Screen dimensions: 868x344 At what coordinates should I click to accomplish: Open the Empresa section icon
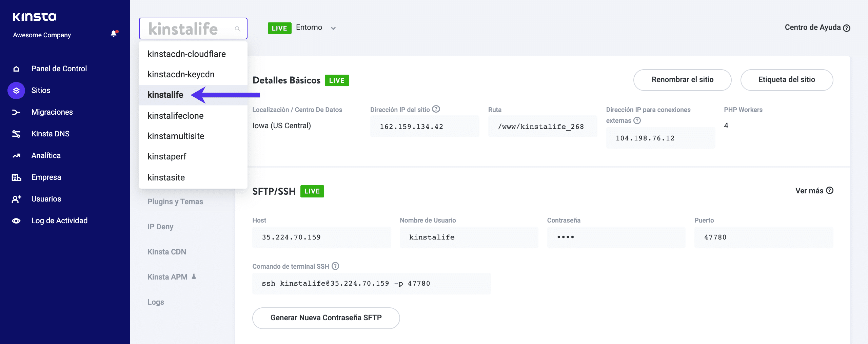pos(16,177)
